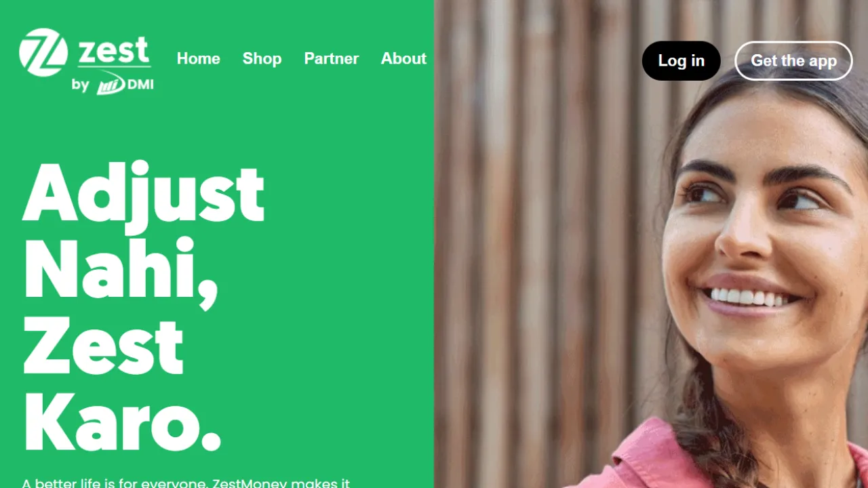
Task: Click the zest wordmark in the header
Action: pyautogui.click(x=114, y=52)
